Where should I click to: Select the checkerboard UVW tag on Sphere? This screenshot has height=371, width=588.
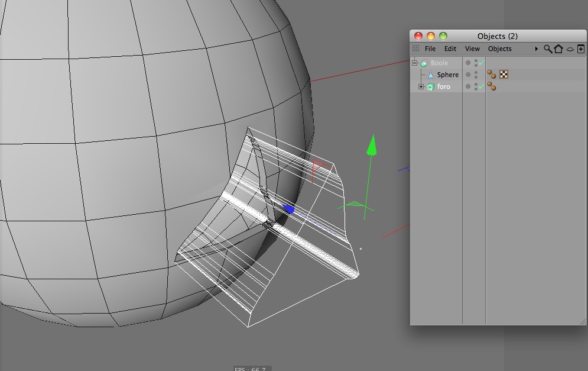click(x=504, y=75)
